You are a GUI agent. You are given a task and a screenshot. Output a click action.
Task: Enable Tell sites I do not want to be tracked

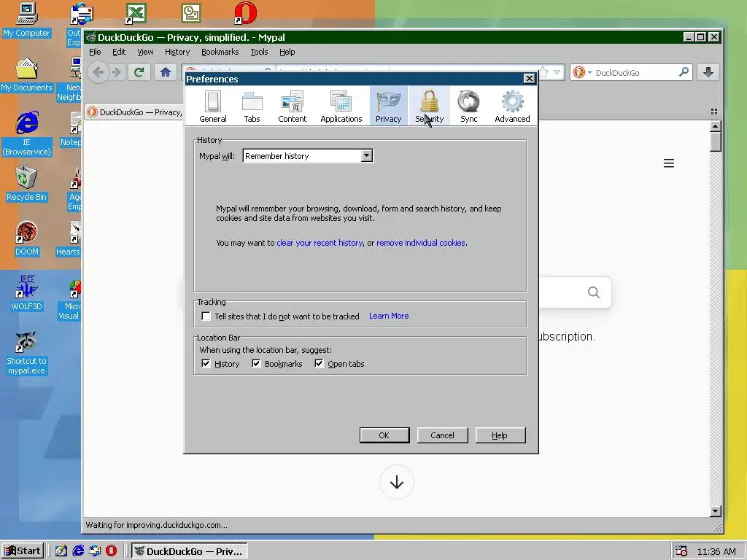pyautogui.click(x=206, y=316)
